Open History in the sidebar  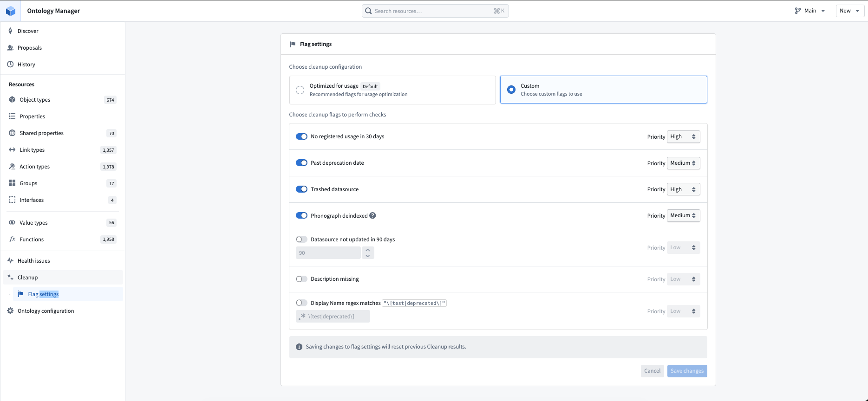pos(63,65)
